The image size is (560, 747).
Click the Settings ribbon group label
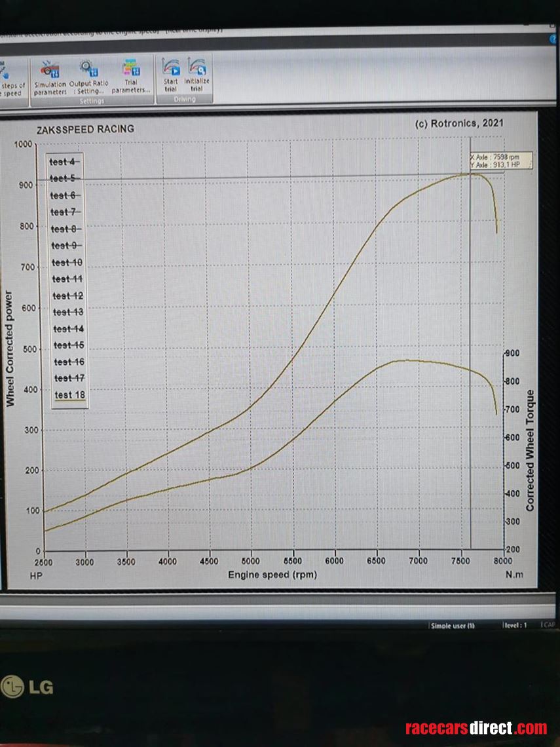(91, 101)
